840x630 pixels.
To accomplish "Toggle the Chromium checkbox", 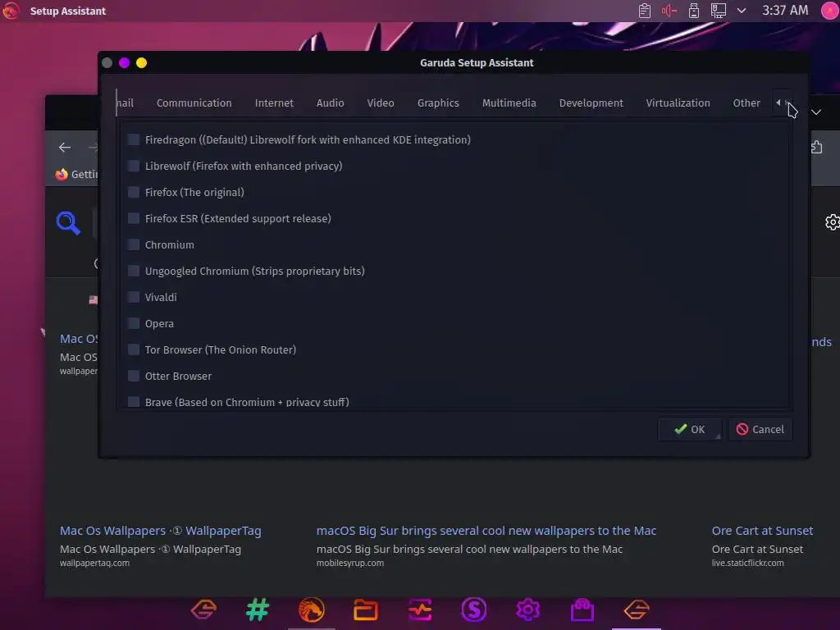I will click(x=134, y=244).
